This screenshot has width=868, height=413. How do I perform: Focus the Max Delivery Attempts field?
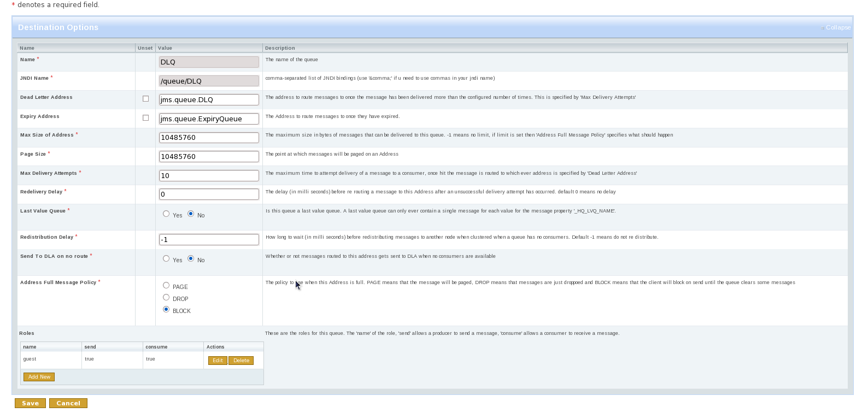coord(209,176)
